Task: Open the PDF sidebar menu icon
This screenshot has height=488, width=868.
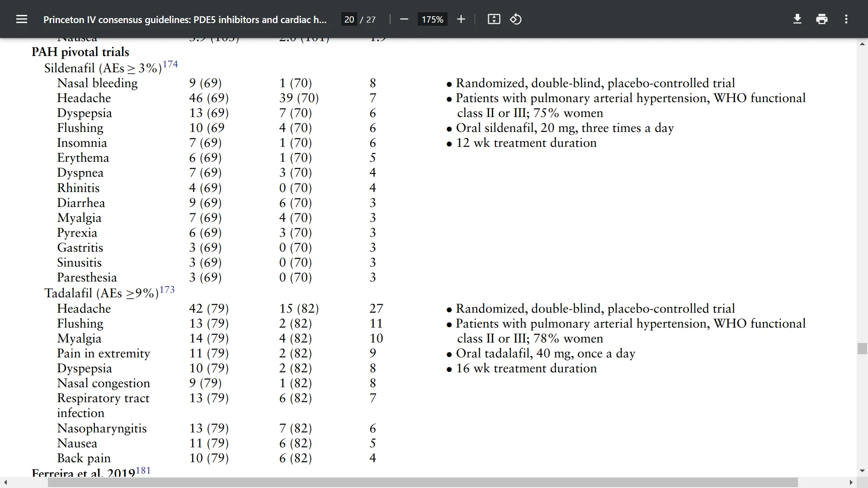Action: point(21,19)
